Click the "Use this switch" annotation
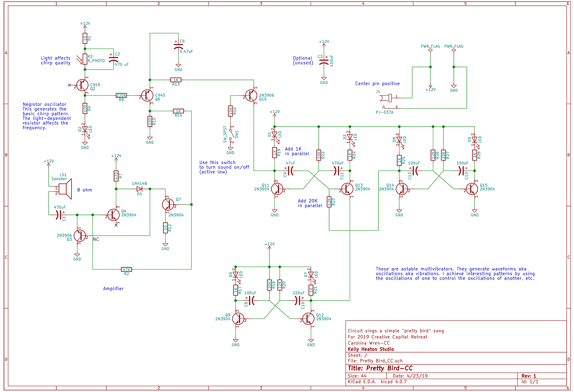Image resolution: width=574 pixels, height=392 pixels. click(224, 167)
